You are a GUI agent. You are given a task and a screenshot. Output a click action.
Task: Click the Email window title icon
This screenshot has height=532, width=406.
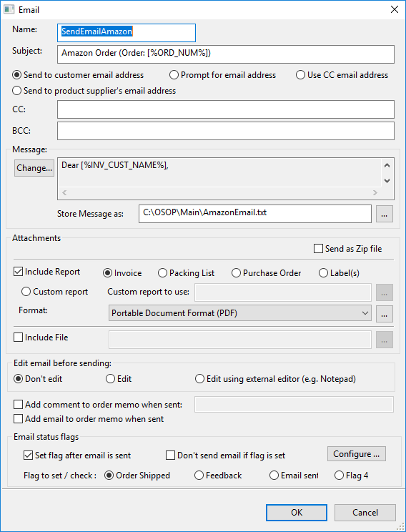point(9,9)
